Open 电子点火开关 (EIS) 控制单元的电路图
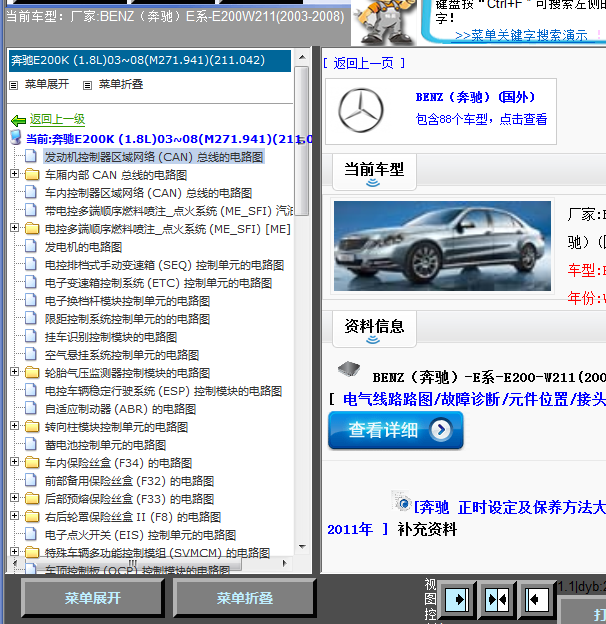Viewport: 606px width, 624px height. [x=140, y=535]
